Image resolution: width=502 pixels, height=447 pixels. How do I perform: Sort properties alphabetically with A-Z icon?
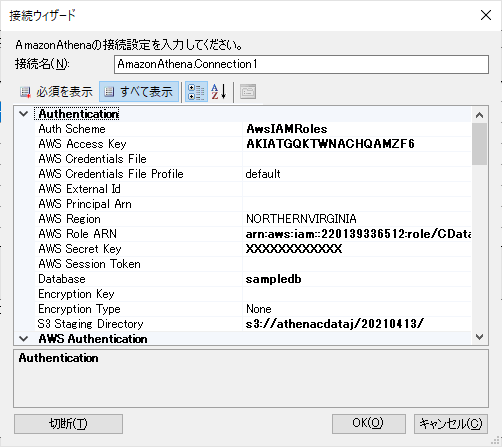(x=219, y=92)
